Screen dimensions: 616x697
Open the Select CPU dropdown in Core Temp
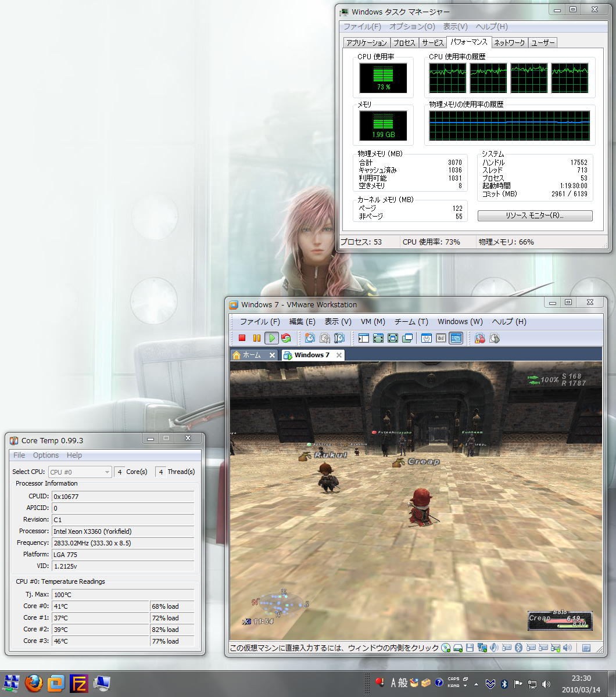(x=80, y=472)
